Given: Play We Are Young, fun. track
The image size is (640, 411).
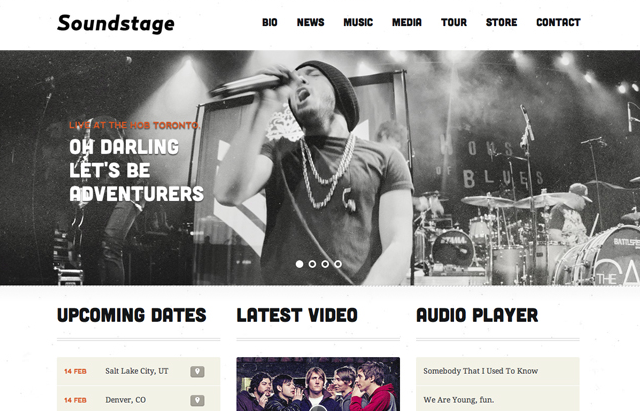Looking at the screenshot, I should pyautogui.click(x=498, y=399).
